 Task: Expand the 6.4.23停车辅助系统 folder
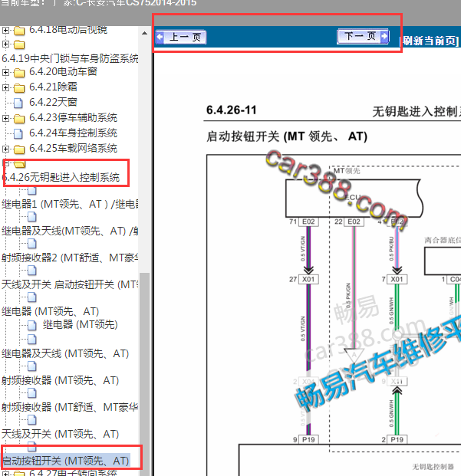5,118
